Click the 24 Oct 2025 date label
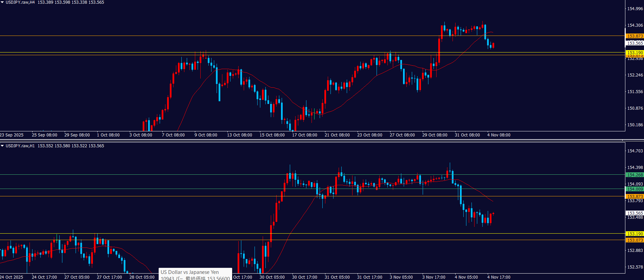 (x=12, y=277)
